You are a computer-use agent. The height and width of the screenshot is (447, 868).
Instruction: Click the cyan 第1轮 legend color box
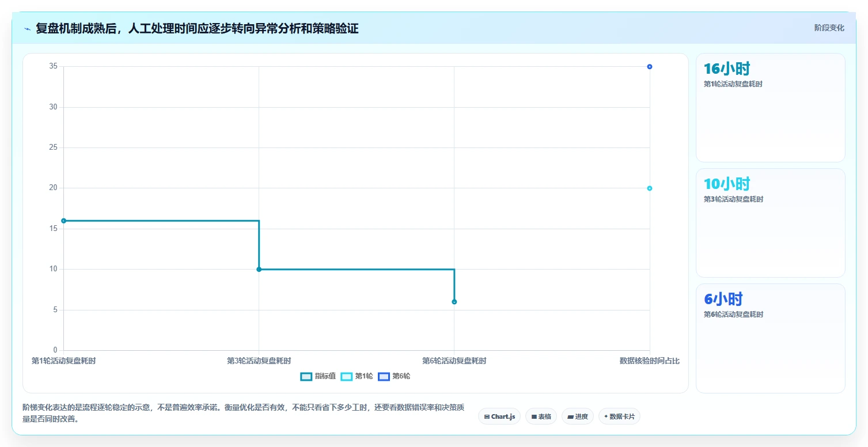[x=347, y=377]
